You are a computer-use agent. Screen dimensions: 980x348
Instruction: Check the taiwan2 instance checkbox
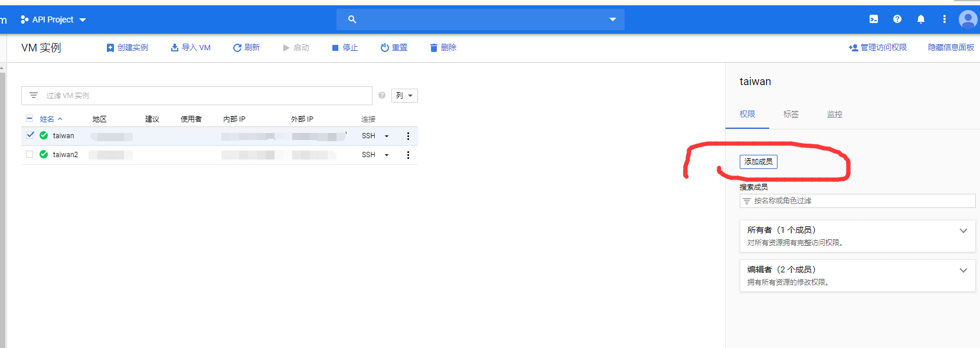tap(30, 154)
